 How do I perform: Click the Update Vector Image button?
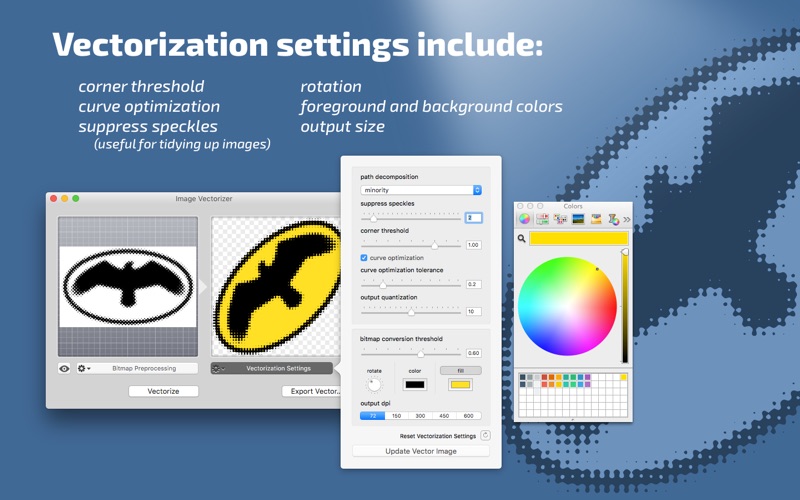(421, 451)
